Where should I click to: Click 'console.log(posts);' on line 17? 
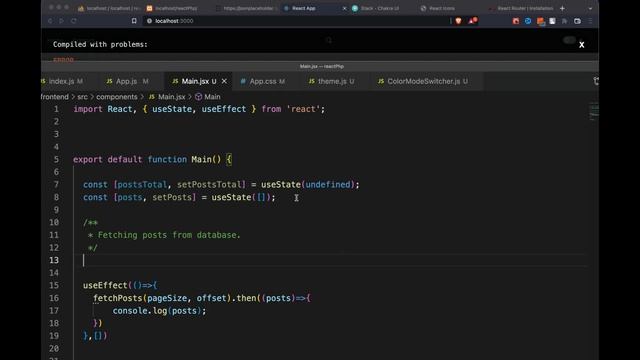160,311
